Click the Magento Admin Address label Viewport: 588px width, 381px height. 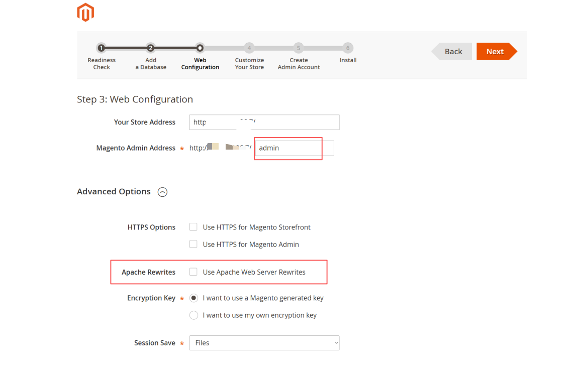point(136,148)
